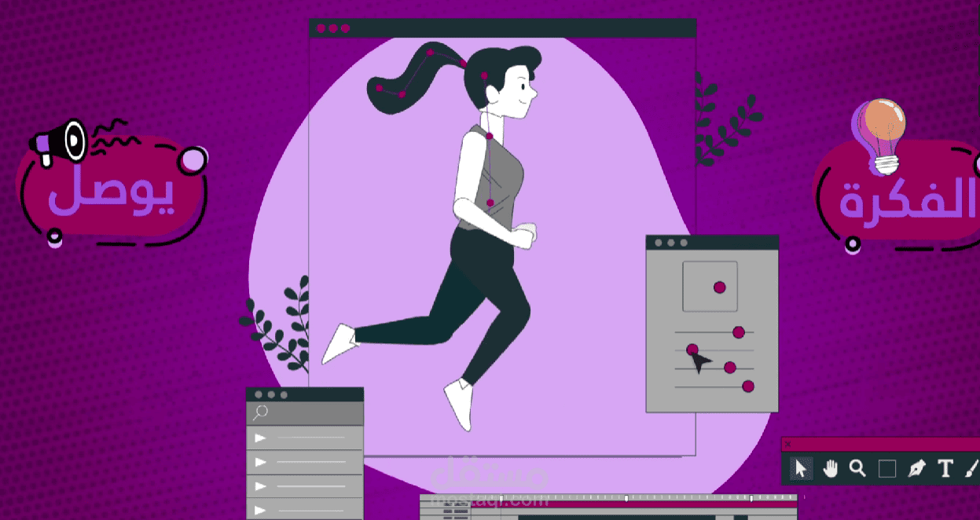980x520 pixels.
Task: Click first window dot of list panel
Action: pyautogui.click(x=259, y=394)
